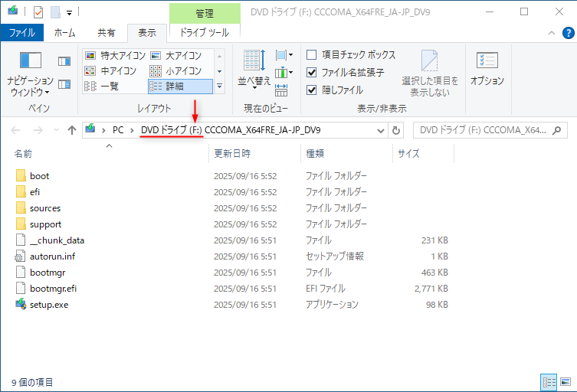The image size is (577, 392).
Task: Click the up-arrow parent folder button
Action: tap(72, 130)
